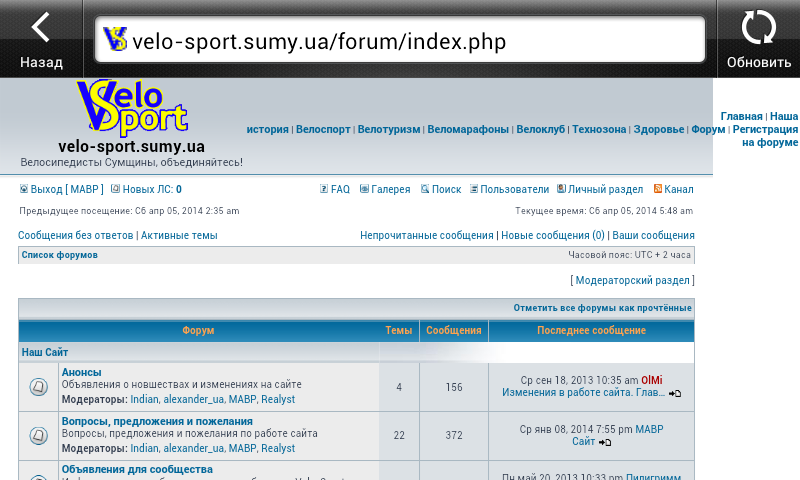Click the forum icon for Вопросы, предложения
The width and height of the screenshot is (800, 480).
point(38,435)
